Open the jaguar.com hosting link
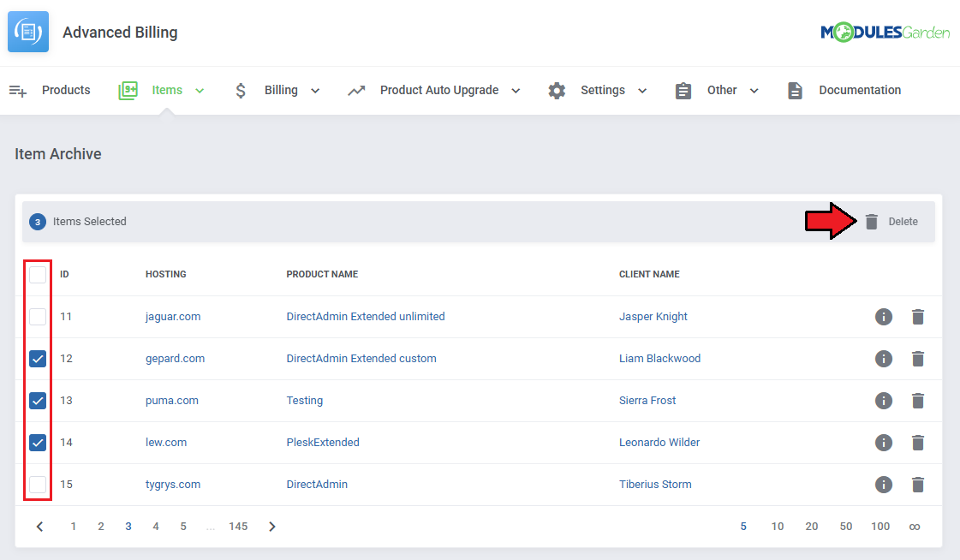 coord(173,317)
